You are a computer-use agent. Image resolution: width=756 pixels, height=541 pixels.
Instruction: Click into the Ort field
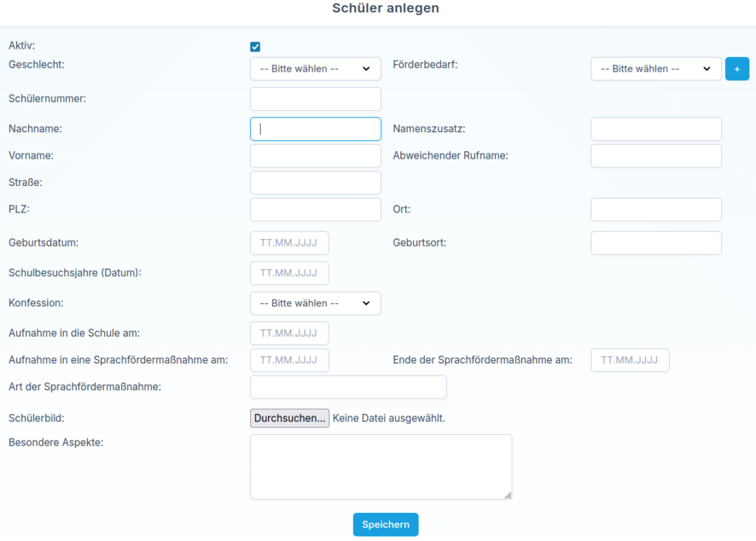tap(656, 210)
